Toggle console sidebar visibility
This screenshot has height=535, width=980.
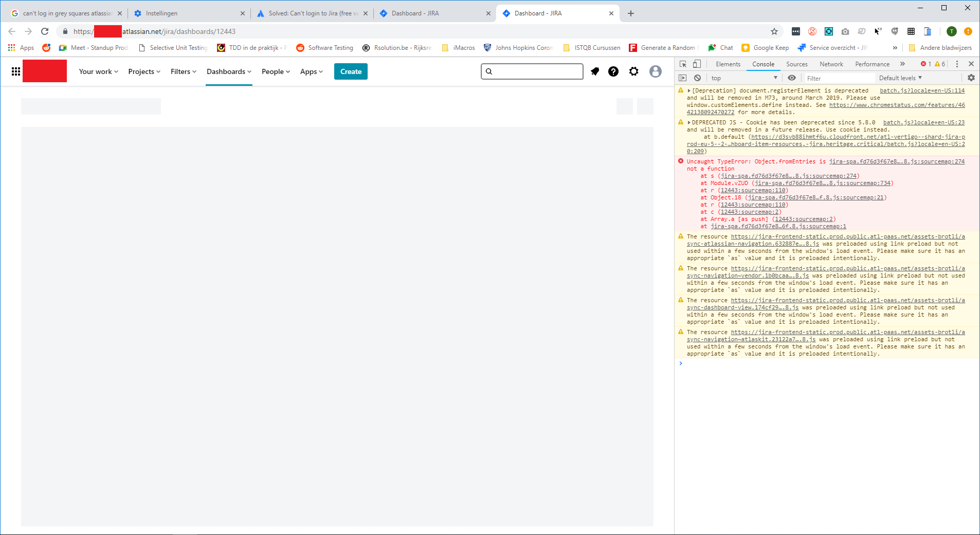click(683, 78)
